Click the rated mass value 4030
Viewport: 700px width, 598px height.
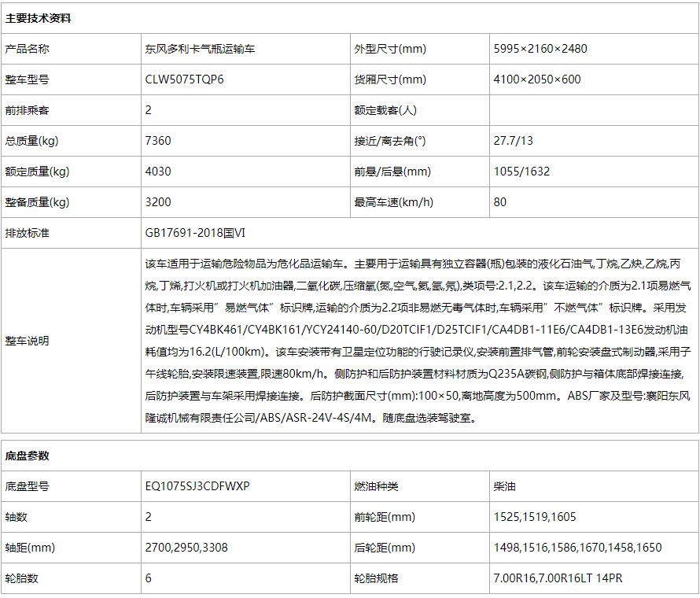(158, 172)
